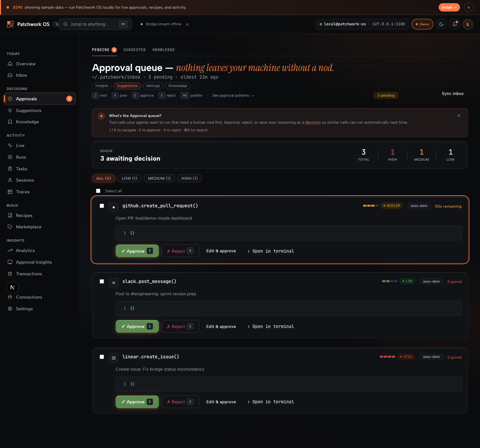Check github.create_pull_request checkbox
The width and height of the screenshot is (480, 448).
pyautogui.click(x=102, y=206)
